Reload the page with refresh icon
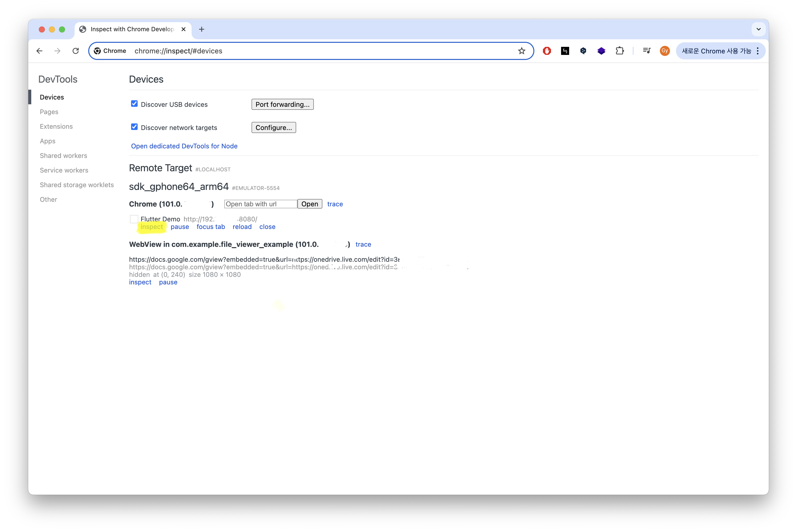The image size is (797, 532). click(76, 51)
